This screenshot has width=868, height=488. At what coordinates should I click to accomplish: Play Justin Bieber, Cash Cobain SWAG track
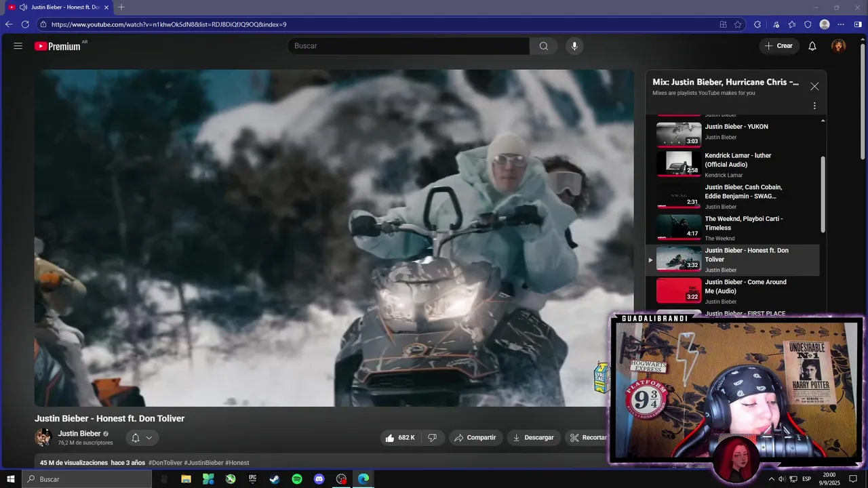click(x=732, y=197)
